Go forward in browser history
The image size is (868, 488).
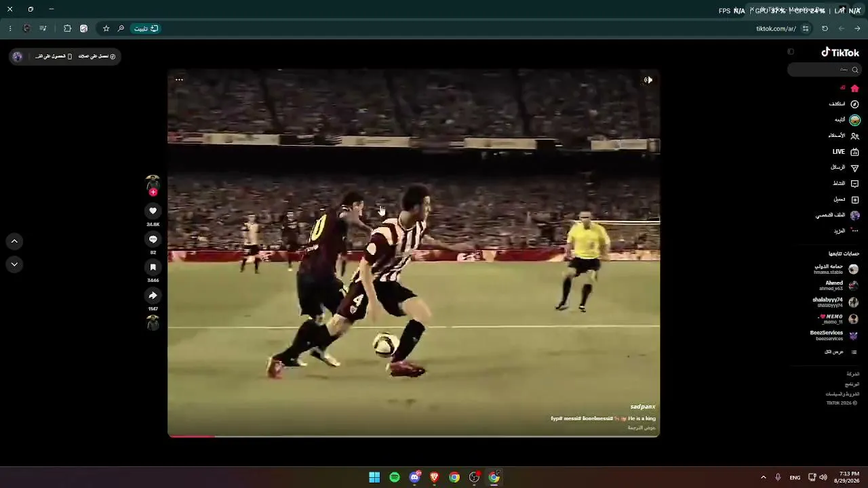point(841,28)
